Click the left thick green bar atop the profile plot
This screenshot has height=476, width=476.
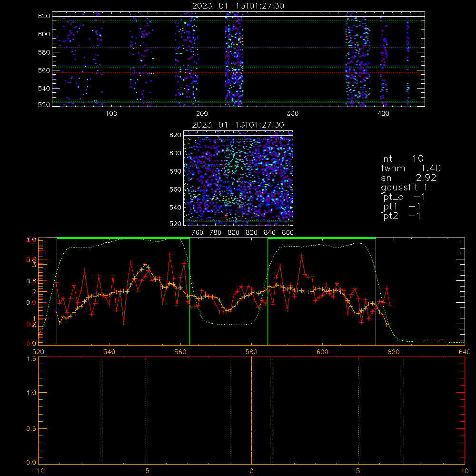(123, 238)
